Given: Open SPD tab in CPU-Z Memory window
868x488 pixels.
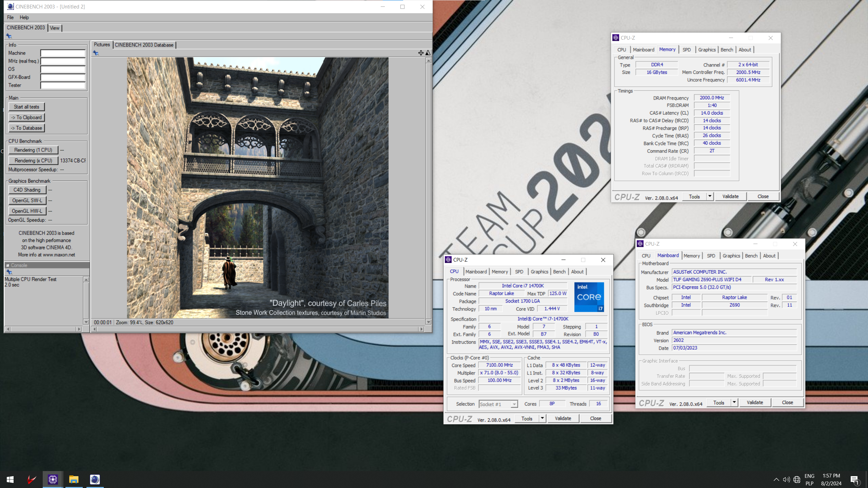Looking at the screenshot, I should pos(687,49).
